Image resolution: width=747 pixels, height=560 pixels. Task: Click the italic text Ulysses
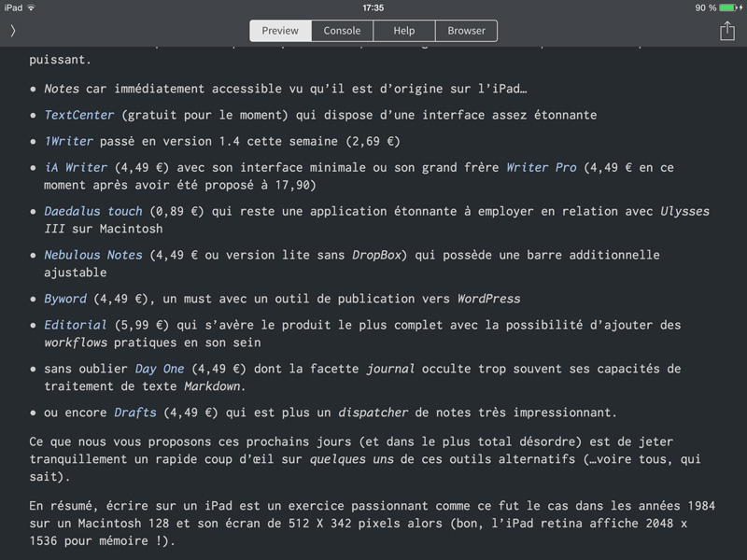(x=685, y=211)
